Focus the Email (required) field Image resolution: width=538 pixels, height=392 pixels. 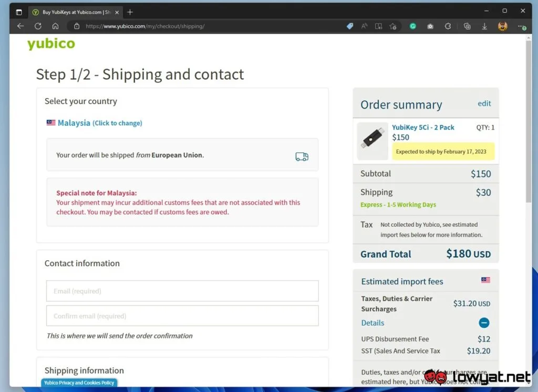(x=182, y=291)
